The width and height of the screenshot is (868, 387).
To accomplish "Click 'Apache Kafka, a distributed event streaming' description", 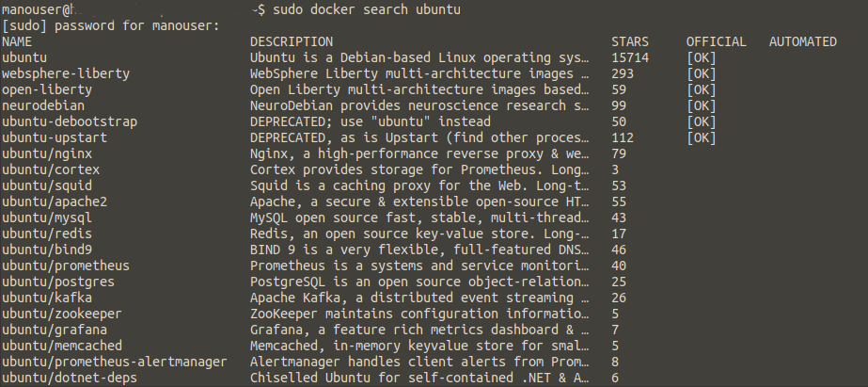I will 419,298.
